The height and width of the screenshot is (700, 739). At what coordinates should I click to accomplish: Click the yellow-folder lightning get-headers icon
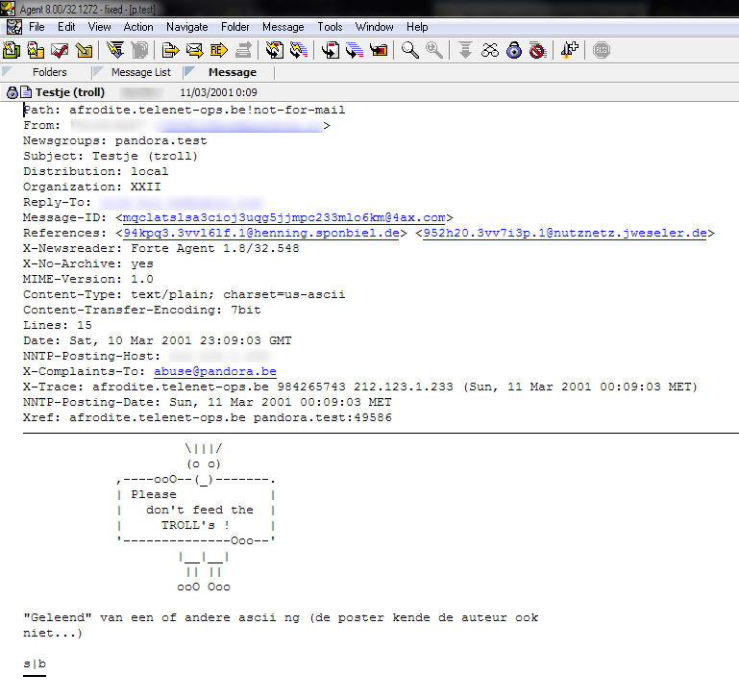point(36,50)
